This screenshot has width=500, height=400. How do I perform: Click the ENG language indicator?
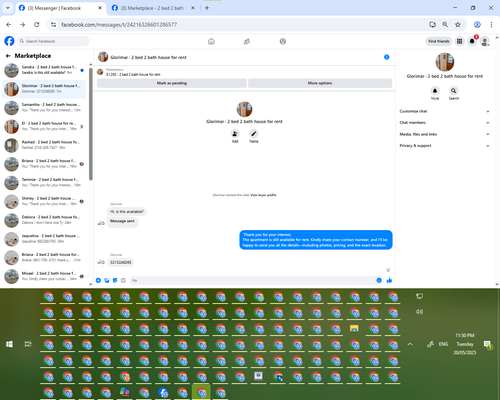[443, 344]
